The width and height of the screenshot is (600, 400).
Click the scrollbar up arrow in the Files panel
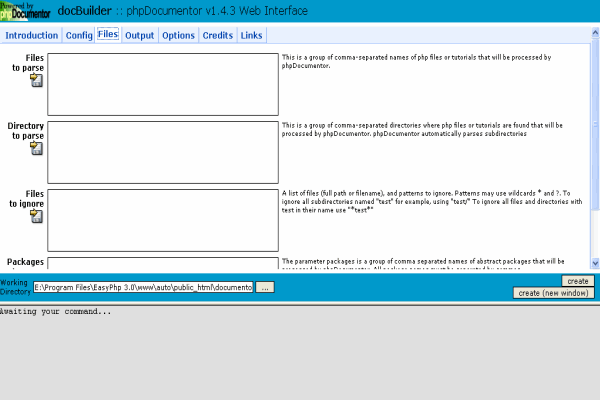pos(594,49)
